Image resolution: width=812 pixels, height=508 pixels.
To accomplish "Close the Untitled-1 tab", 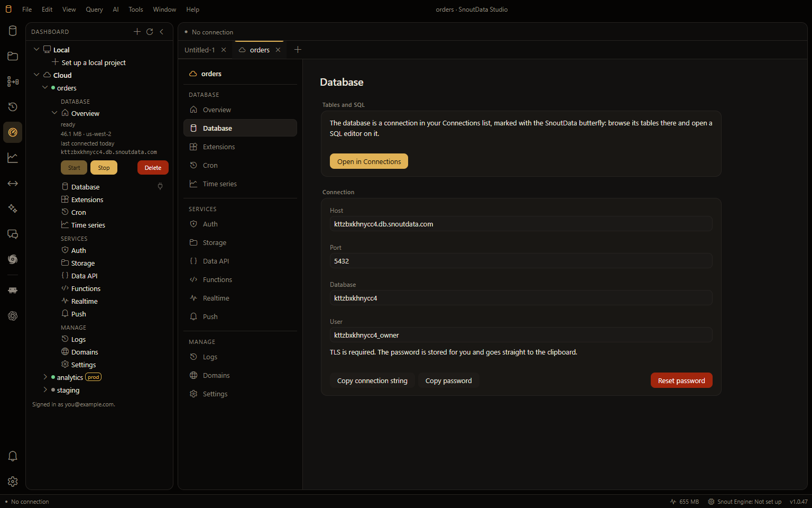I will tap(224, 50).
